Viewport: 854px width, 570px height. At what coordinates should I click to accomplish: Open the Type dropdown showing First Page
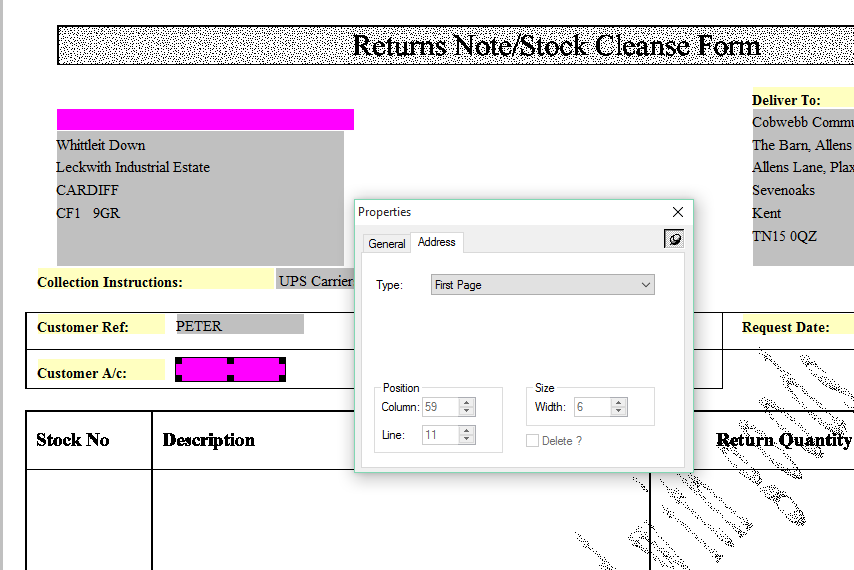point(542,285)
